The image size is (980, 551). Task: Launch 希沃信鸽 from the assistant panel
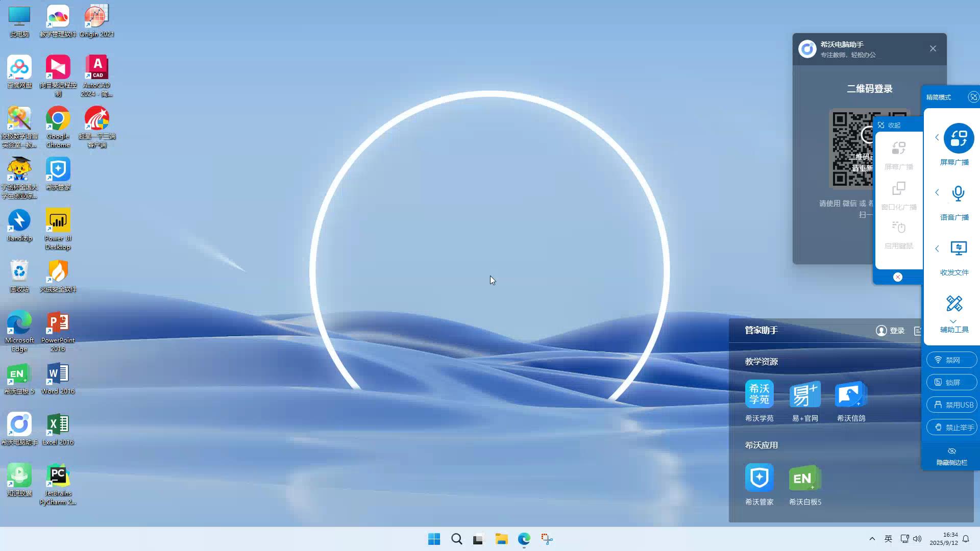click(850, 394)
